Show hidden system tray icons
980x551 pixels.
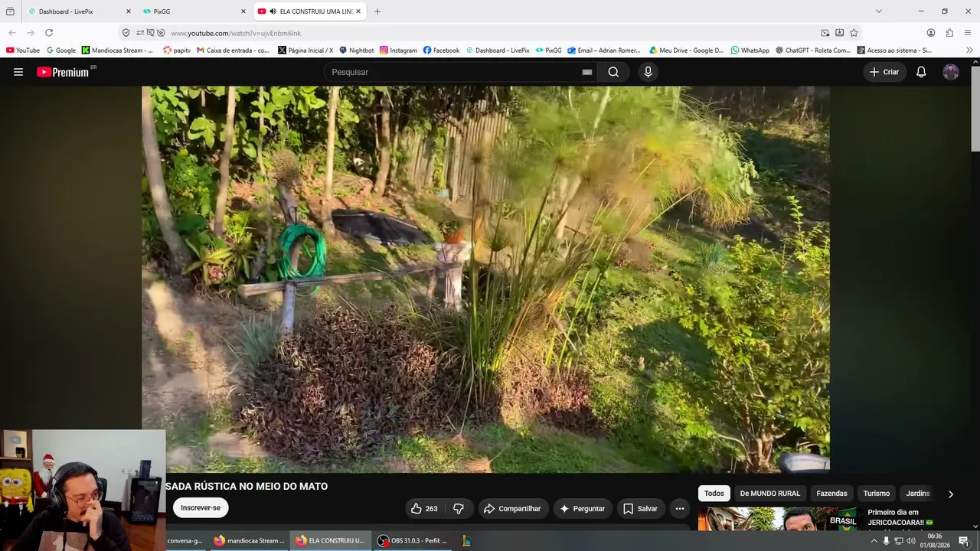[x=874, y=541]
